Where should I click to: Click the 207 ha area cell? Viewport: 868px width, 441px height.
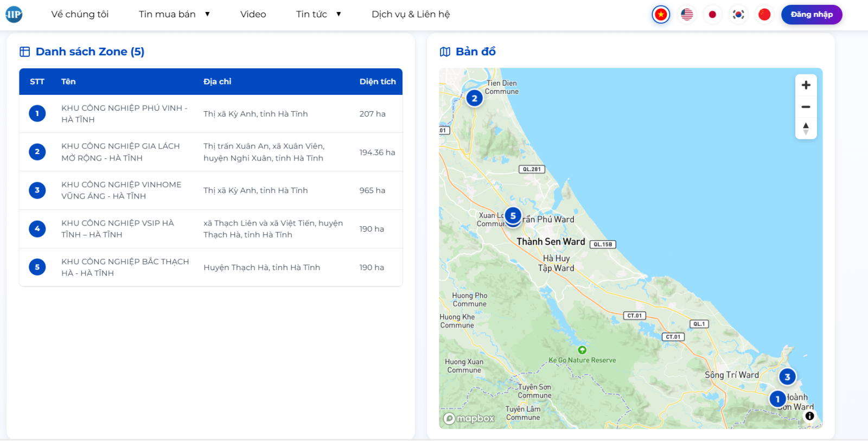[x=372, y=114]
